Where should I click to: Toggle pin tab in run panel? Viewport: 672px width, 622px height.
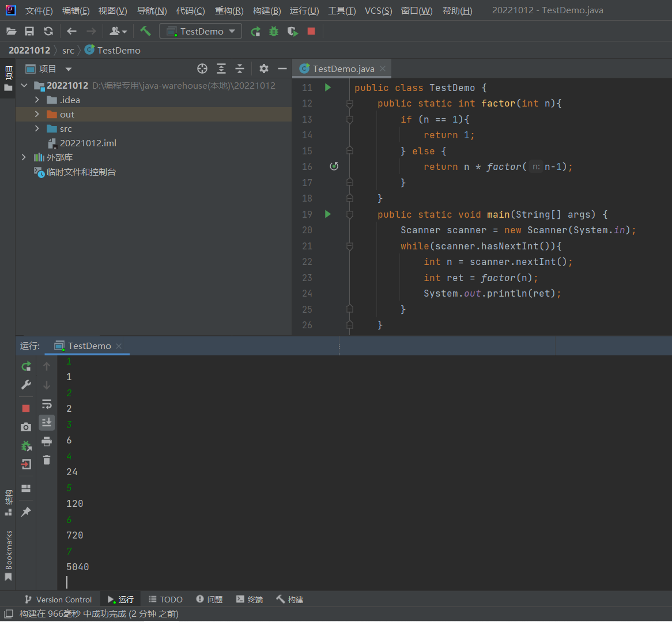click(26, 511)
